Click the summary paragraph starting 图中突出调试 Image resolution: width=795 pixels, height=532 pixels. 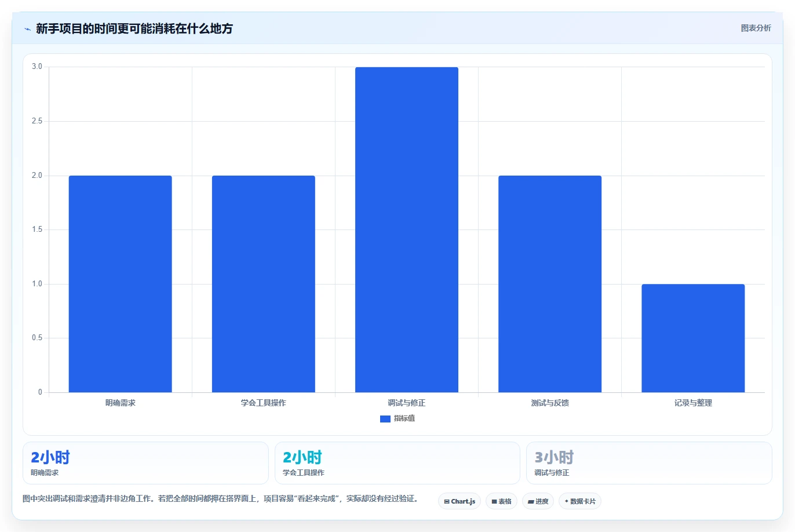(x=221, y=498)
